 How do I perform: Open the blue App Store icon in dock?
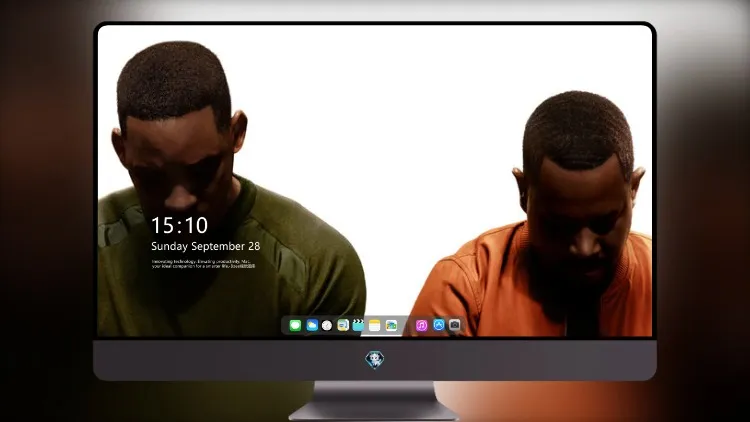[x=439, y=325]
